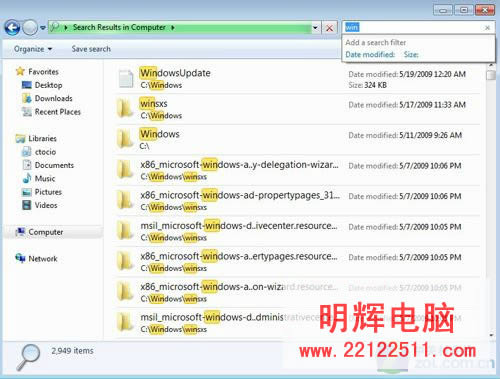
Task: Add the Size search filter
Action: click(x=411, y=55)
